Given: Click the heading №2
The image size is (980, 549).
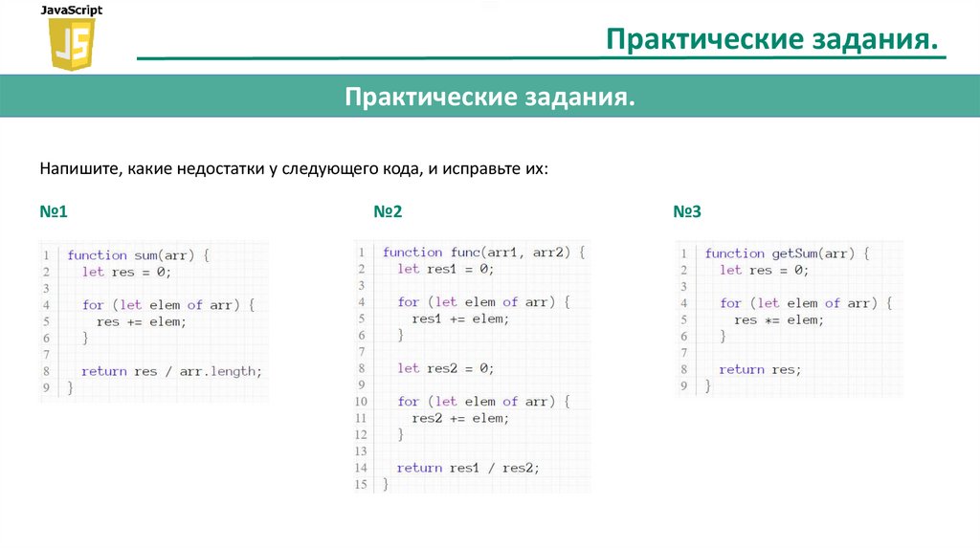Looking at the screenshot, I should pos(388,211).
